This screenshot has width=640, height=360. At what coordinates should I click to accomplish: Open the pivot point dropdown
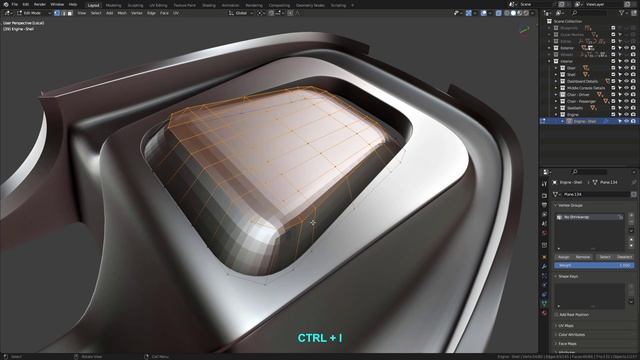260,13
